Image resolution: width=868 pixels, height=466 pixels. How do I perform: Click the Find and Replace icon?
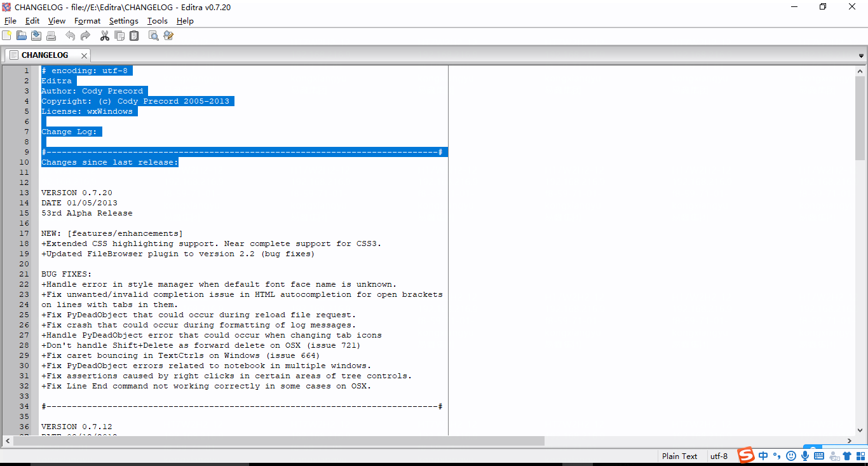[x=168, y=36]
